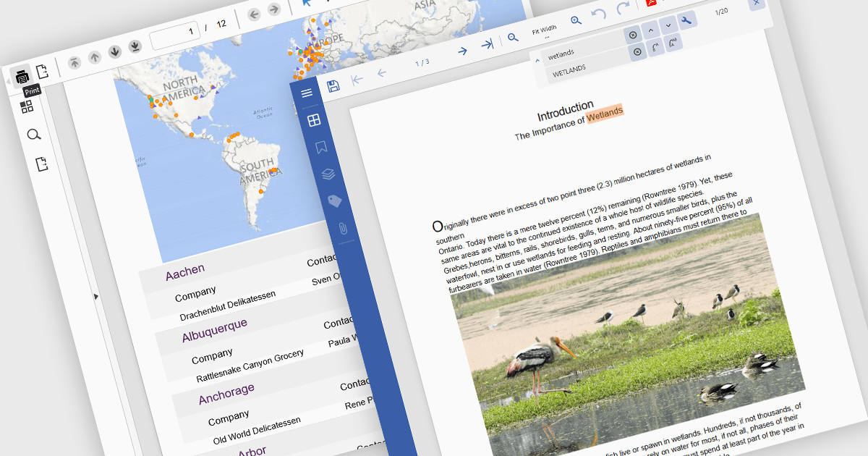Click the Save disk icon
The image size is (868, 456).
click(333, 87)
